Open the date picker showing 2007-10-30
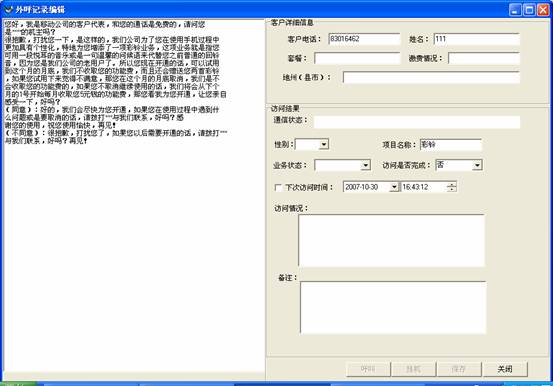The width and height of the screenshot is (553, 386). [394, 187]
